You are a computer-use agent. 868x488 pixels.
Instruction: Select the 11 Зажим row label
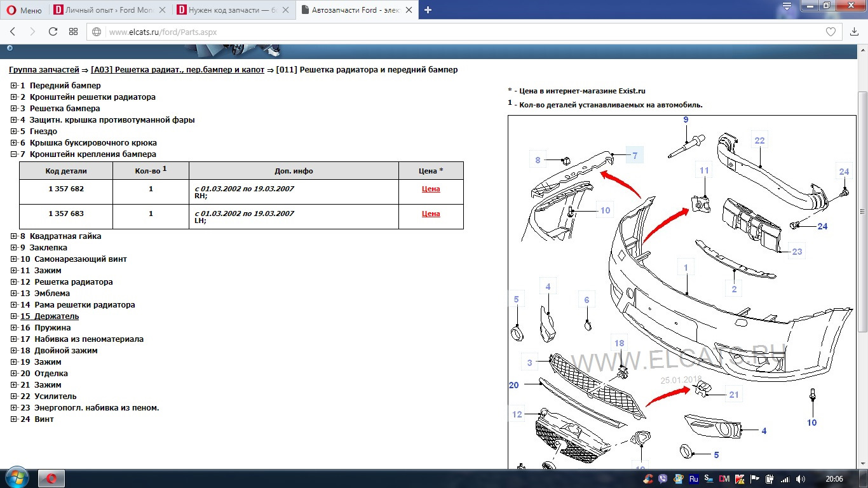(41, 271)
